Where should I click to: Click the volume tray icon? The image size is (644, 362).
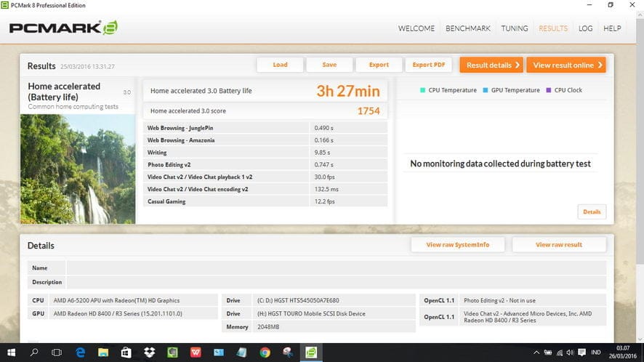(570, 353)
